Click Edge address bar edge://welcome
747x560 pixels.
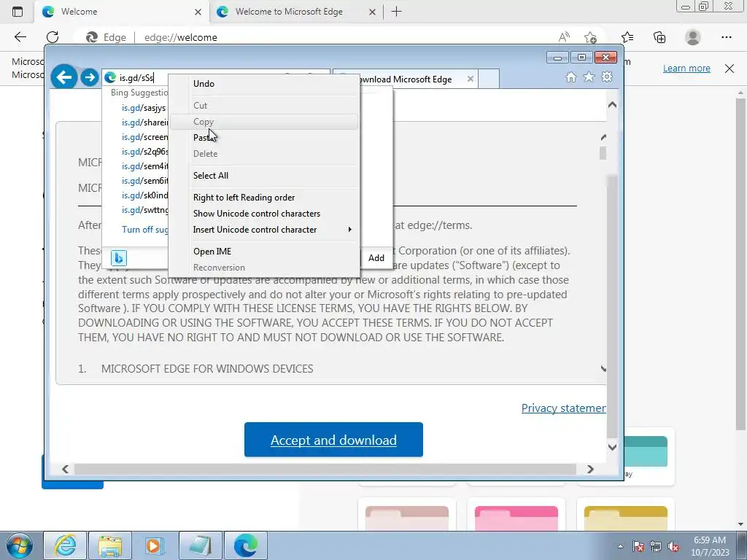181,38
